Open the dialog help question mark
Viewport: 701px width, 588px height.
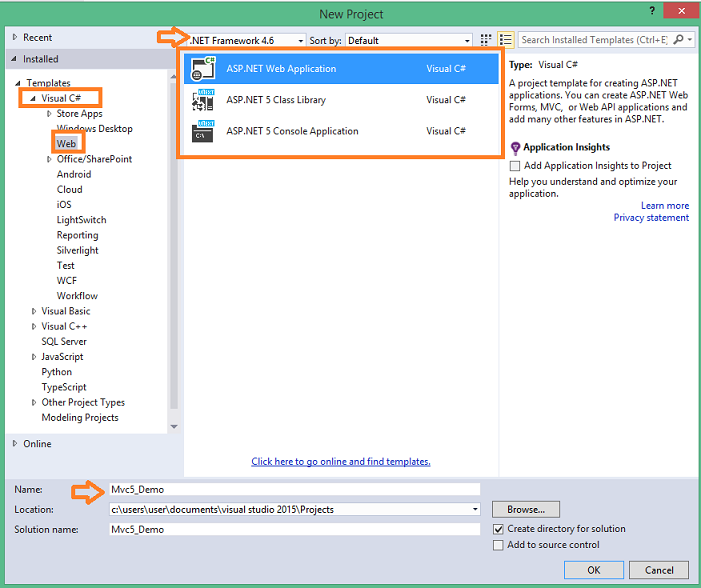652,11
